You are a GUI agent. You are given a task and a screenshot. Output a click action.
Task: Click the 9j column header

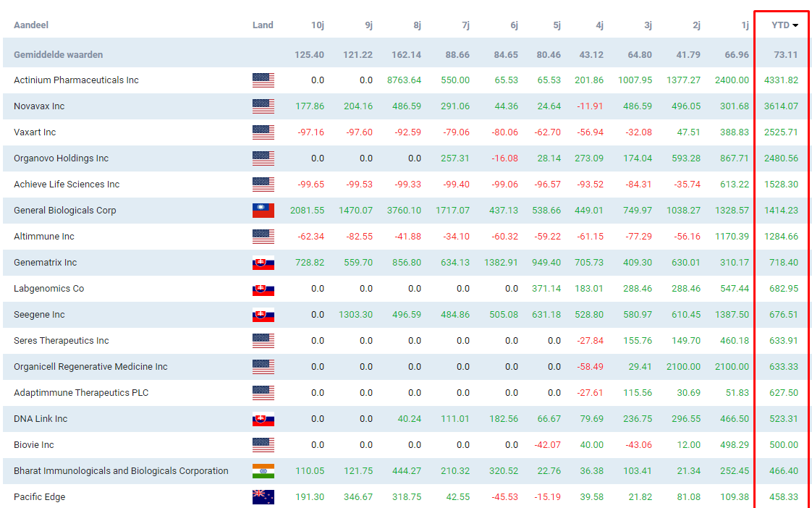tap(368, 25)
